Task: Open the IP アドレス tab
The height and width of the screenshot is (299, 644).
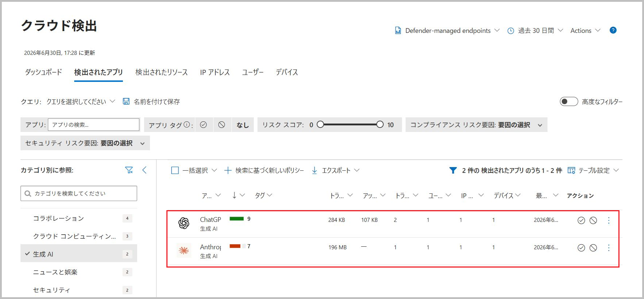Action: [215, 72]
